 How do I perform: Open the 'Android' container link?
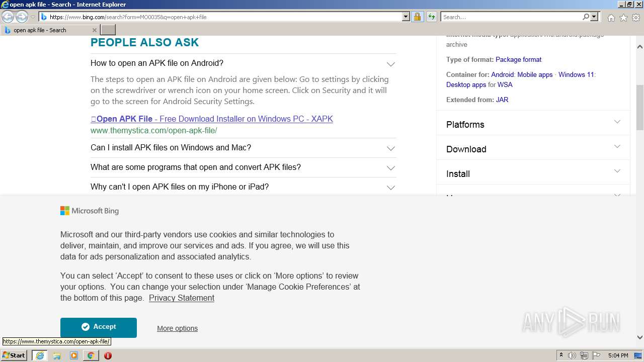point(502,74)
